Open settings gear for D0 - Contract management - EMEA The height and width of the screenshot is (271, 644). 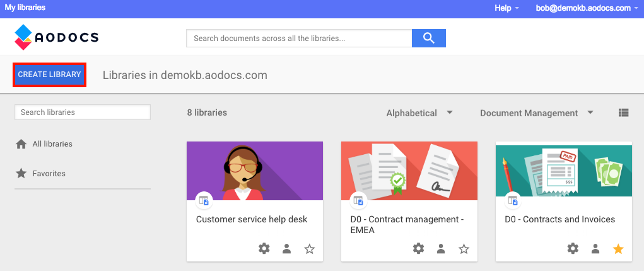(x=419, y=248)
